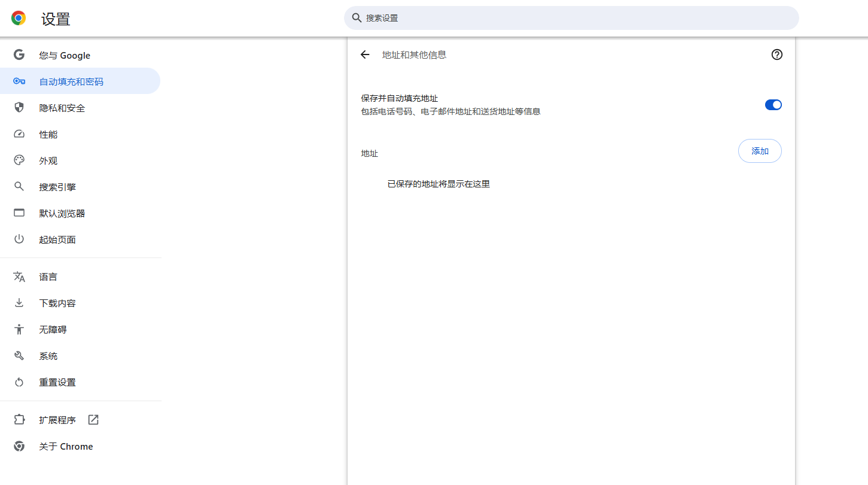Click the Chrome icon for 关于 Chrome
868x485 pixels.
coord(19,446)
